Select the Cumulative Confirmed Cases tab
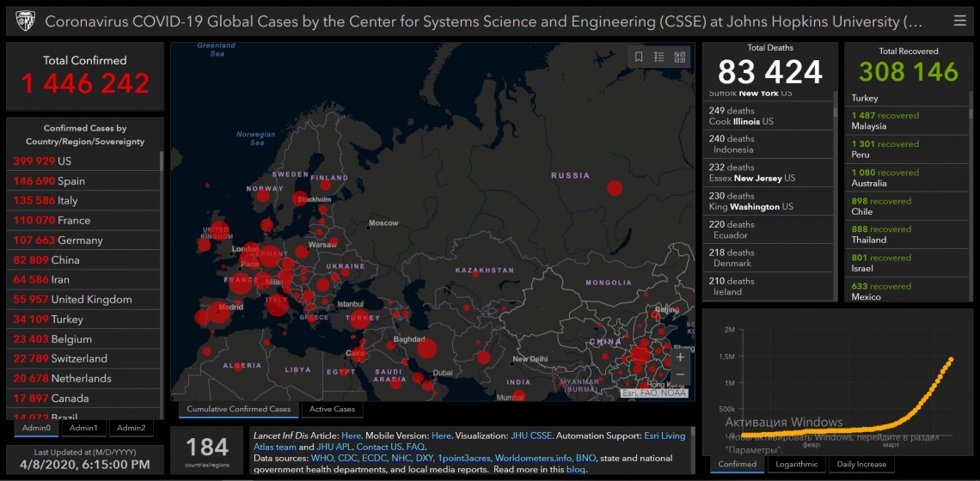The image size is (980, 481). coord(239,409)
